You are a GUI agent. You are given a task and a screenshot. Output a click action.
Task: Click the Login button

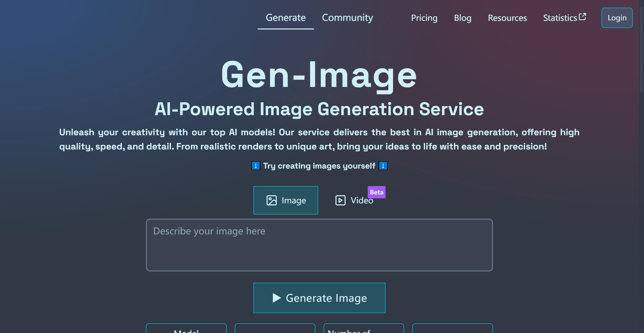point(617,18)
